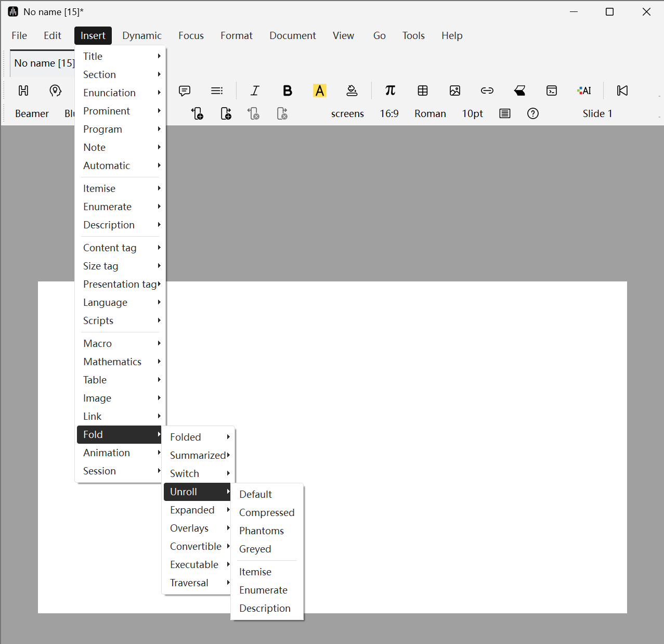The image size is (664, 644).
Task: Click the 10pt font size button
Action: (472, 113)
